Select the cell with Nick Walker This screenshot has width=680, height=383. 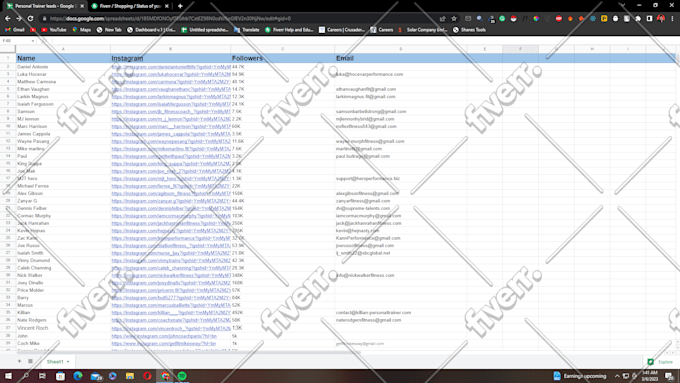coord(63,275)
